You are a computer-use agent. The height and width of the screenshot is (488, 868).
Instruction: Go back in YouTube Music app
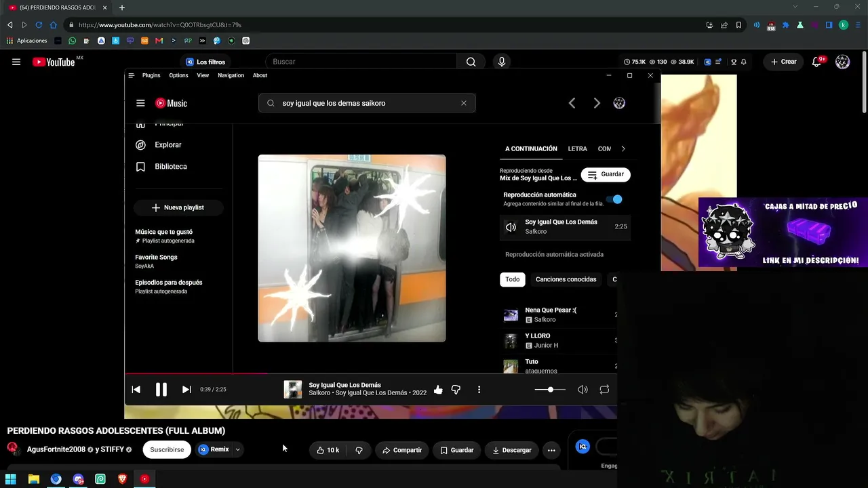coord(572,103)
